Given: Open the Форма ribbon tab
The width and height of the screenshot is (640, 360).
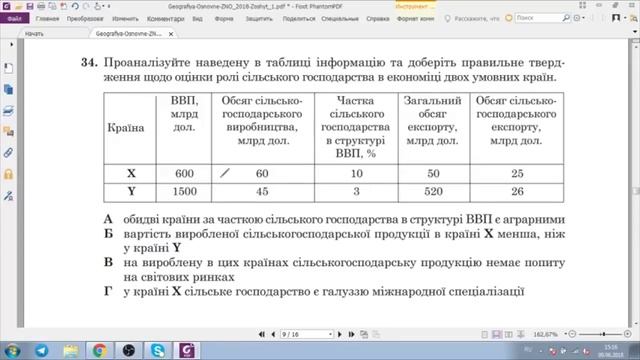Looking at the screenshot, I should pos(224,19).
